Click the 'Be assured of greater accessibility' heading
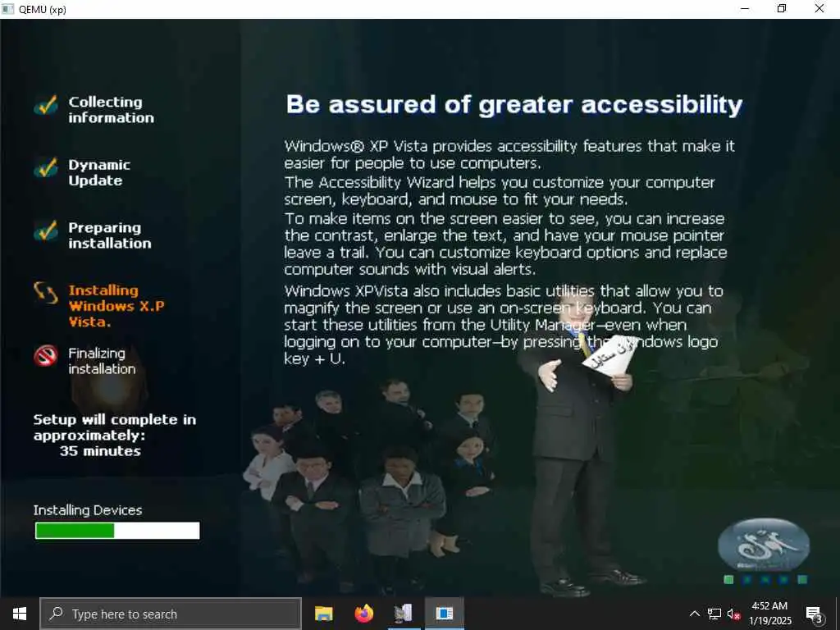 [x=514, y=104]
